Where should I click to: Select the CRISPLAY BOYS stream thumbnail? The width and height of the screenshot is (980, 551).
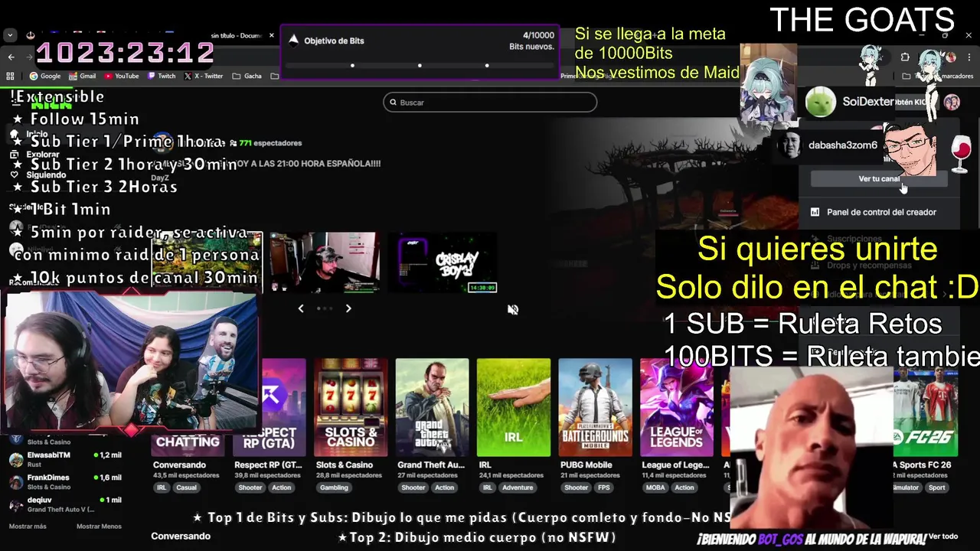tap(443, 263)
